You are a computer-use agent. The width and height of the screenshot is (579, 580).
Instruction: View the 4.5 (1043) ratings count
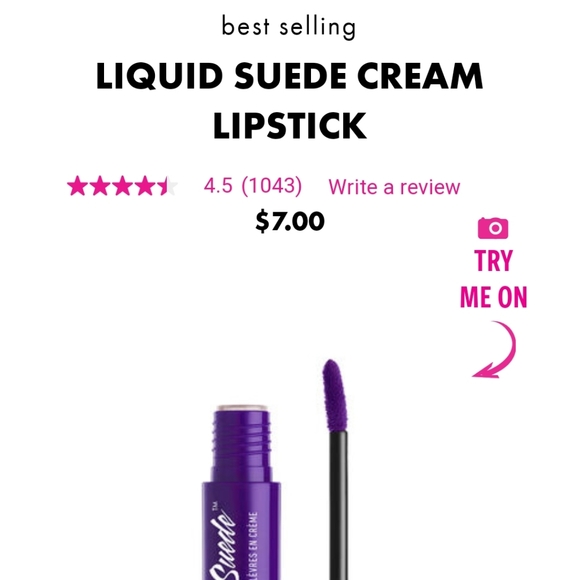[x=253, y=185]
